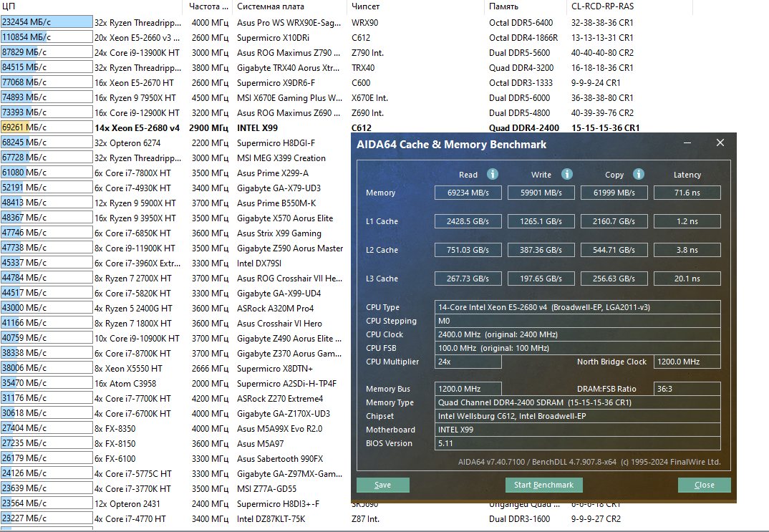Viewport: 769px width, 532px height.
Task: Click the Read info icon
Action: pos(493,174)
